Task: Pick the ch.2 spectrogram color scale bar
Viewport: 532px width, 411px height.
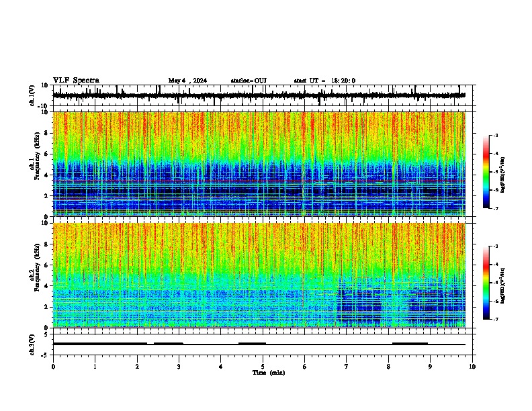Action: [x=486, y=283]
